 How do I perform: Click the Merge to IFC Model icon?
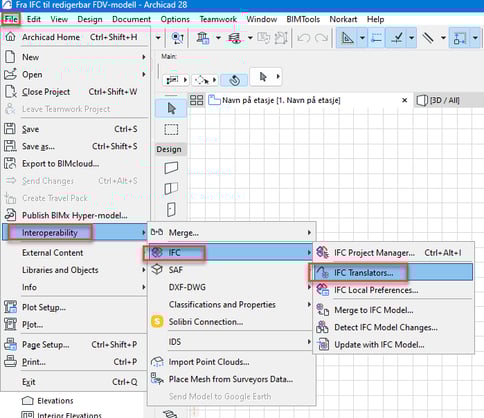322,310
